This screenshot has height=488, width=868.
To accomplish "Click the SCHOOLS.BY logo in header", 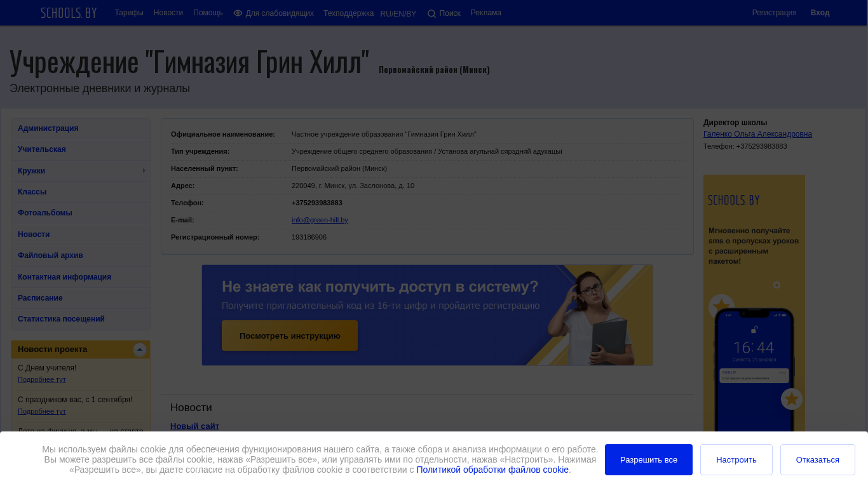I will coord(69,13).
